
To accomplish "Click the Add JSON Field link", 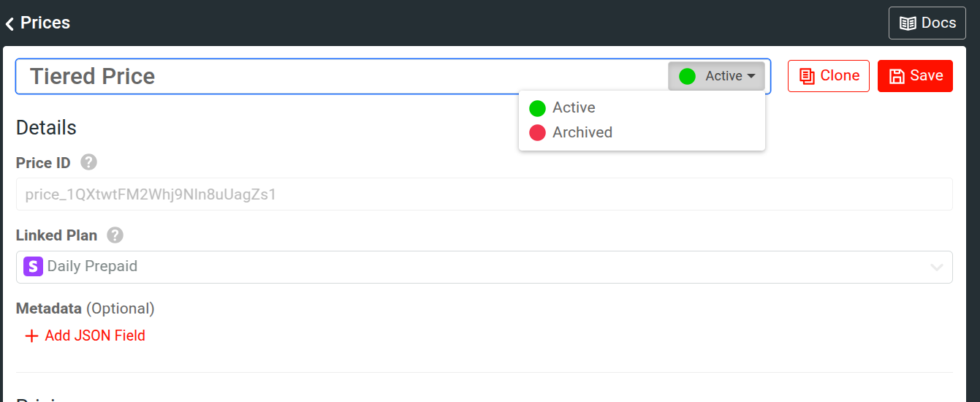I will click(95, 336).
